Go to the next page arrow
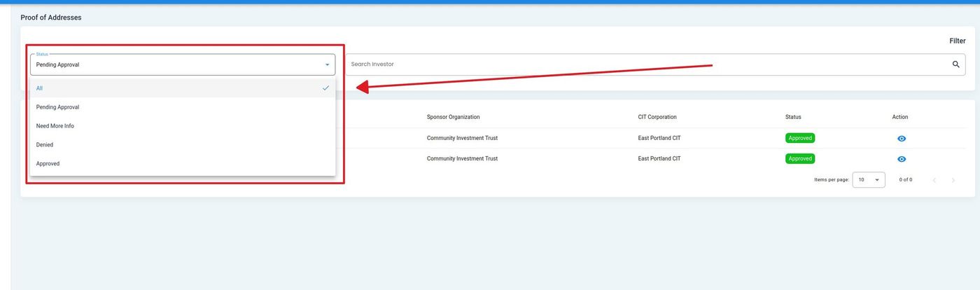Image resolution: width=980 pixels, height=290 pixels. coord(953,180)
